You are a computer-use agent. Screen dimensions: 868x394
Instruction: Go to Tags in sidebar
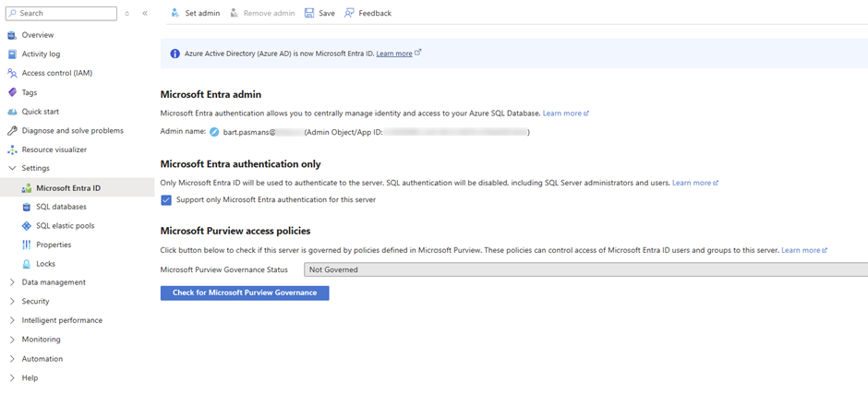click(30, 92)
